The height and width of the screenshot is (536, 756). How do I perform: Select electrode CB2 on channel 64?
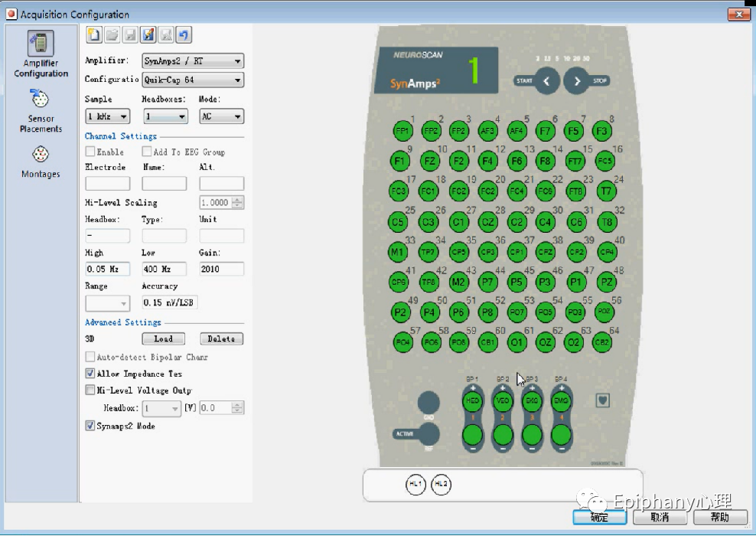(x=602, y=342)
